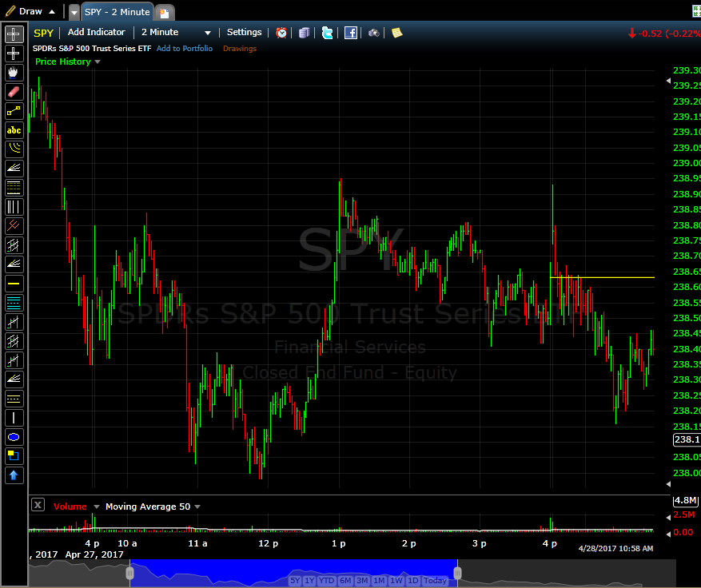Select the single yellow horizontal line tool
This screenshot has width=701, height=588.
(14, 284)
